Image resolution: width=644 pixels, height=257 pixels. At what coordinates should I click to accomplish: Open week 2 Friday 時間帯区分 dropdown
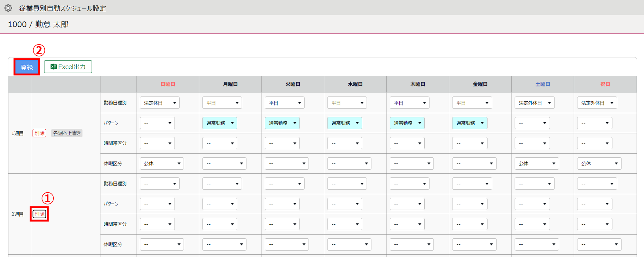469,224
